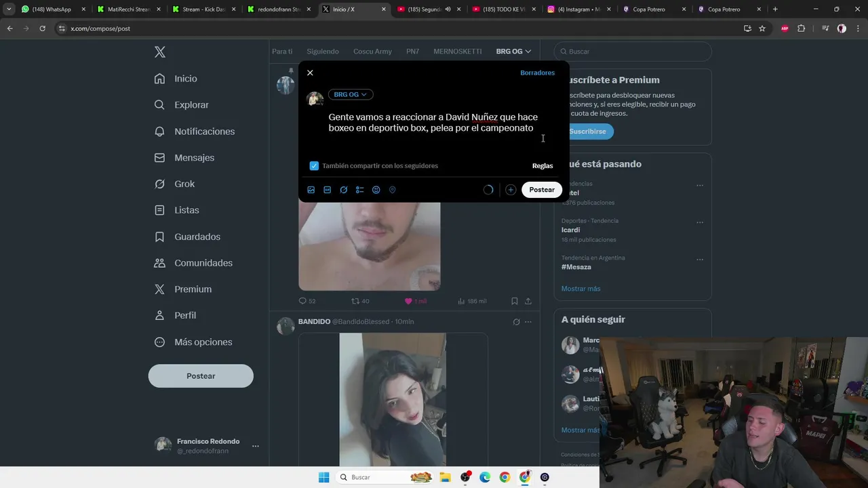Screen dimensions: 868x488
Task: Click Grok icon on BANDIDO post
Action: pos(517,322)
